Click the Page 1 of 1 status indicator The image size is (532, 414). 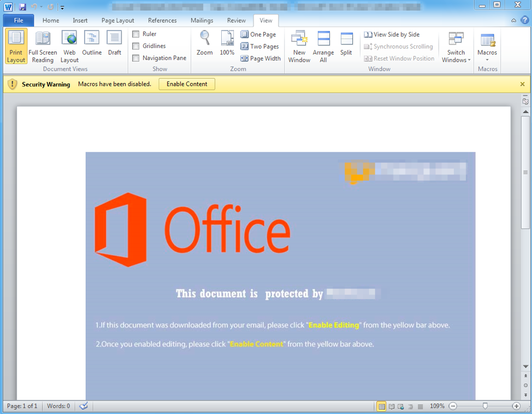[x=22, y=406]
